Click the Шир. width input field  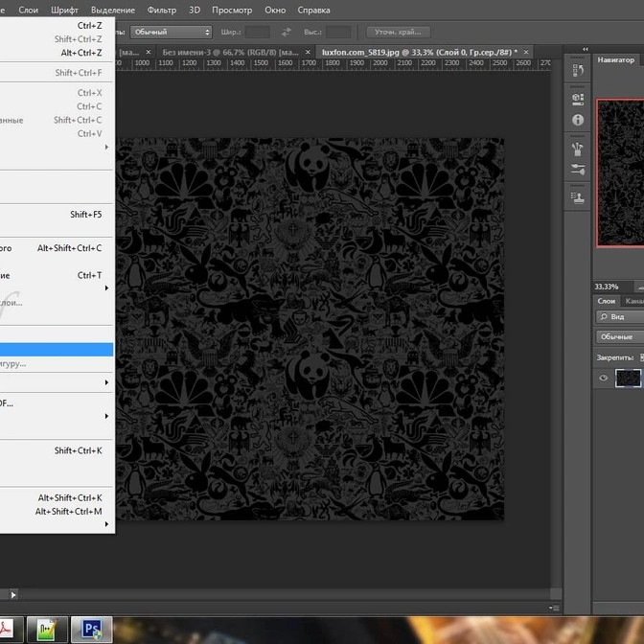tap(257, 32)
